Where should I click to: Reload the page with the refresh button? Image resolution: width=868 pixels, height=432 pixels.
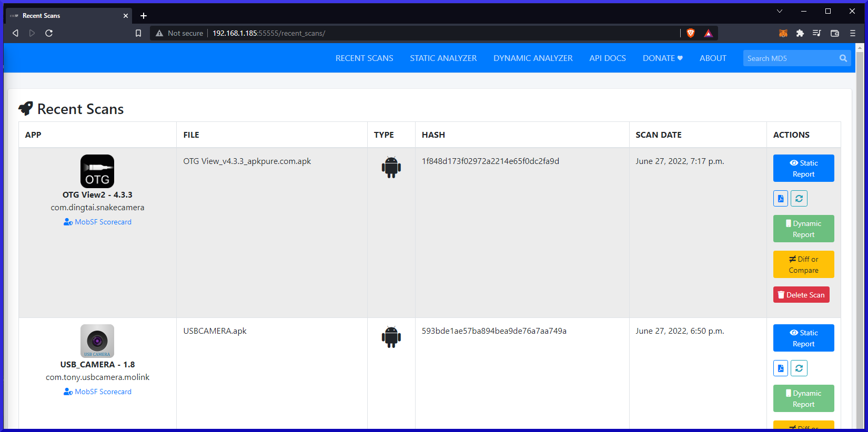(x=49, y=33)
